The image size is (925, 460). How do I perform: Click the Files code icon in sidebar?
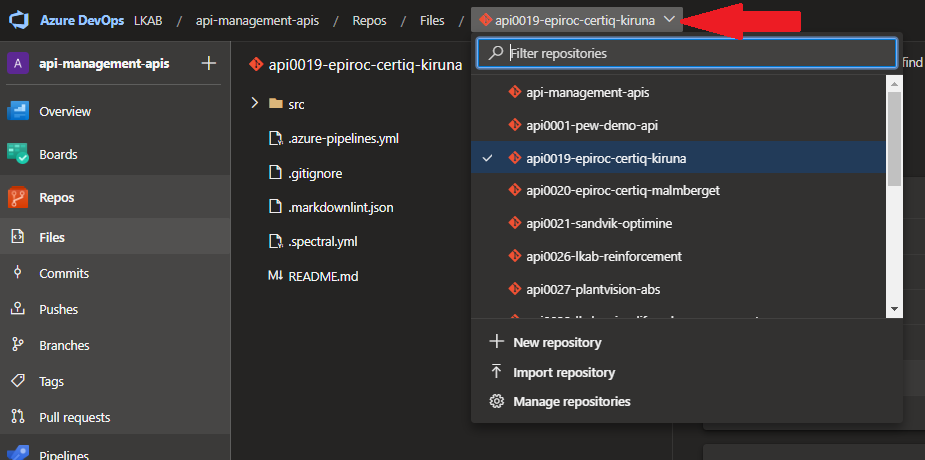coord(18,237)
